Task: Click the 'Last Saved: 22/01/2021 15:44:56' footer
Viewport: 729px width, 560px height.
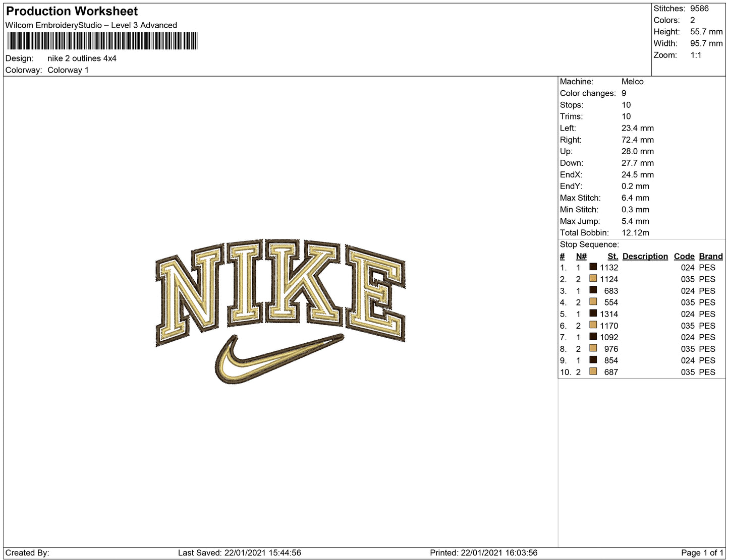Action: tap(240, 553)
